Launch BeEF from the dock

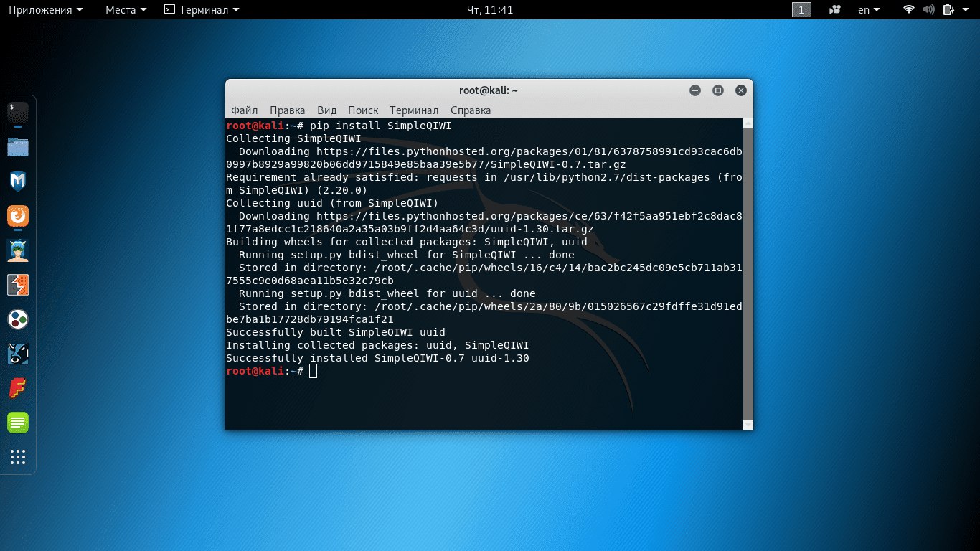pos(18,353)
